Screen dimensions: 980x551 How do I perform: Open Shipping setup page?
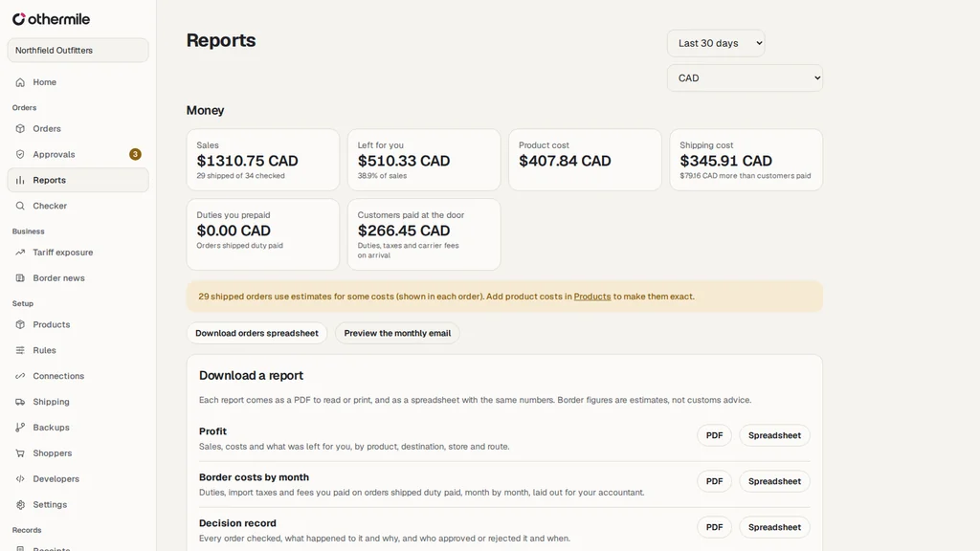coord(78,402)
